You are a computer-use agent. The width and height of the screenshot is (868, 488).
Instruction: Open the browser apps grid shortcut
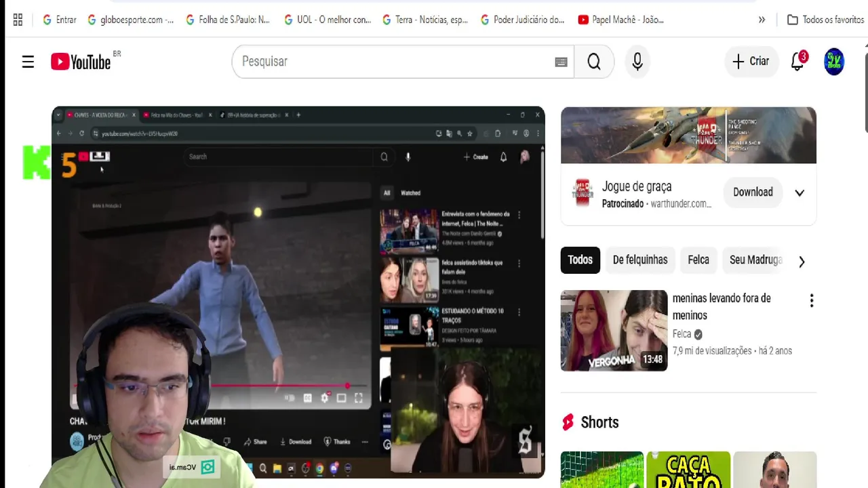point(18,20)
